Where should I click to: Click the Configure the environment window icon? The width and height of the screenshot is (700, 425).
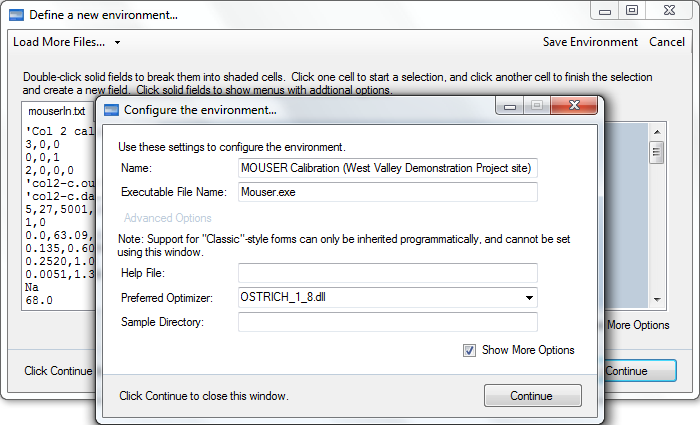pyautogui.click(x=111, y=110)
